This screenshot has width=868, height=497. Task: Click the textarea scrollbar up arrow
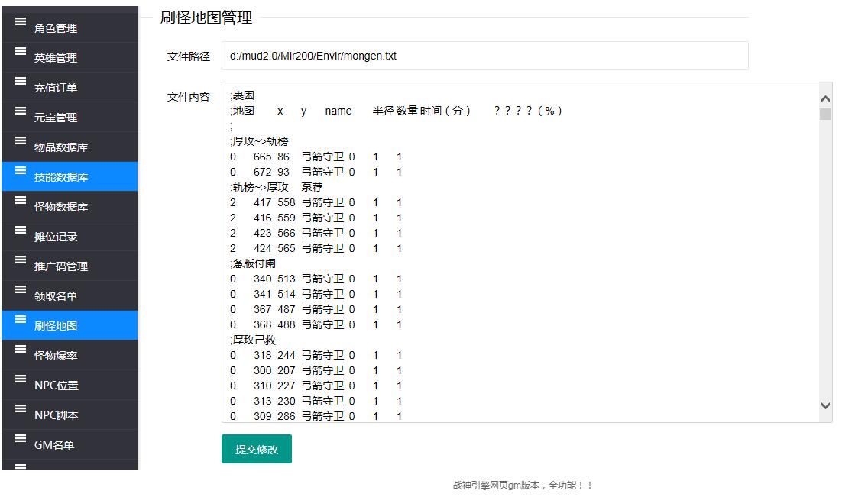click(824, 98)
